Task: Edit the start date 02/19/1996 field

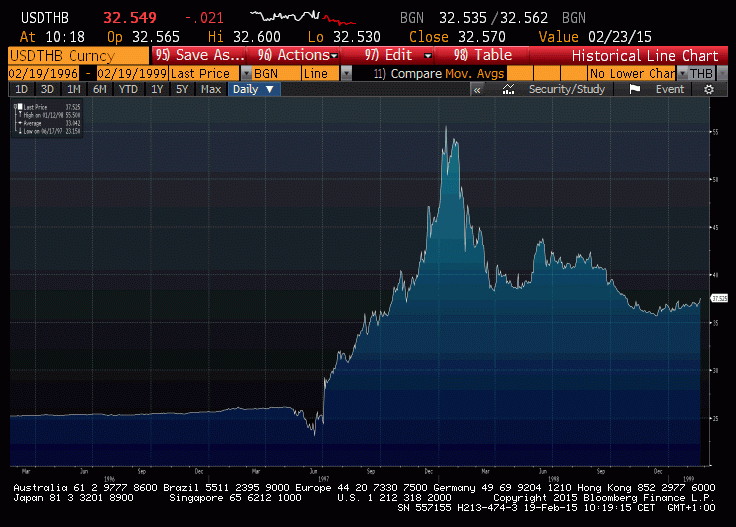Action: point(43,74)
